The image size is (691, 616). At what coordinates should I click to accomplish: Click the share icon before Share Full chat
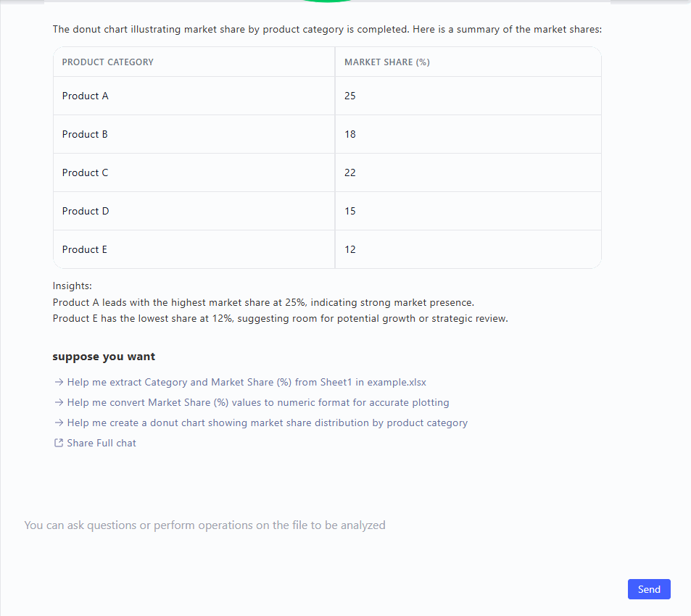coord(58,443)
